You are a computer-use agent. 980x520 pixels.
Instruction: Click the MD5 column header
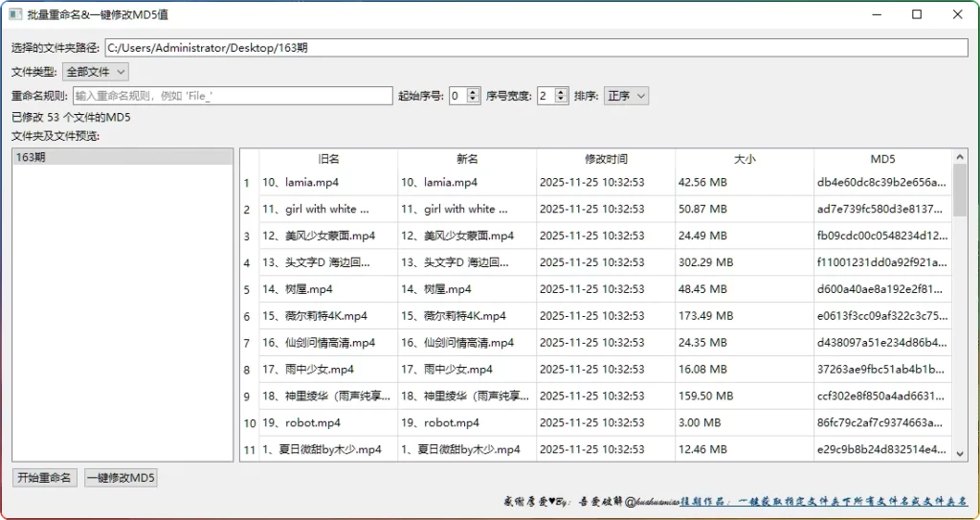(883, 159)
